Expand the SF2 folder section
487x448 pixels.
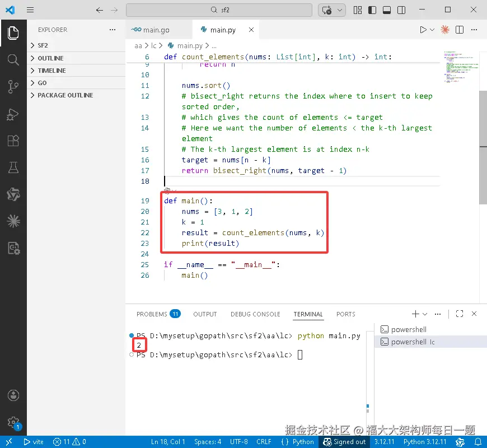point(76,45)
